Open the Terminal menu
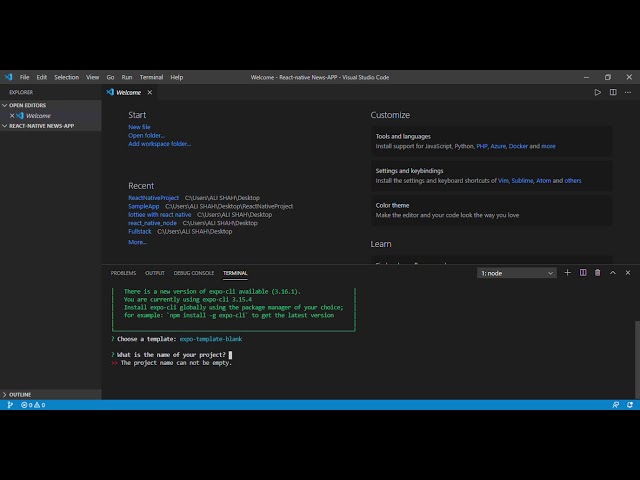 [x=151, y=77]
